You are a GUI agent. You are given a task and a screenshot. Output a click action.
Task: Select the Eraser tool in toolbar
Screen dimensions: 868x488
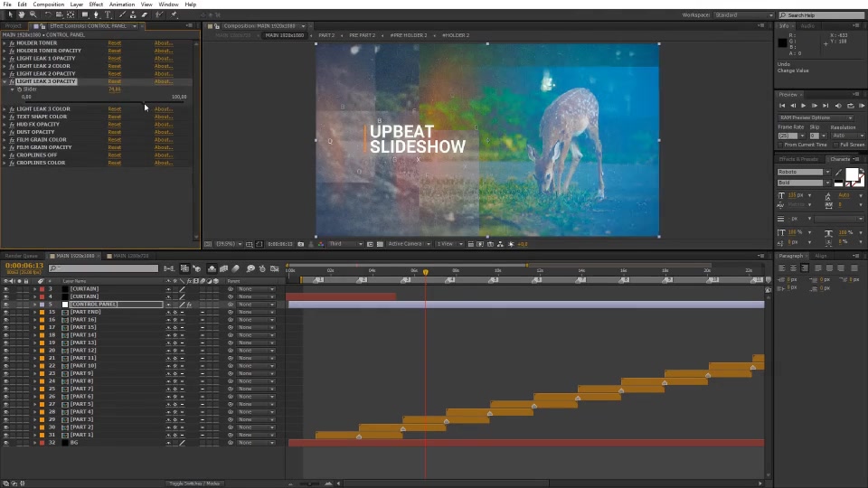pos(145,15)
